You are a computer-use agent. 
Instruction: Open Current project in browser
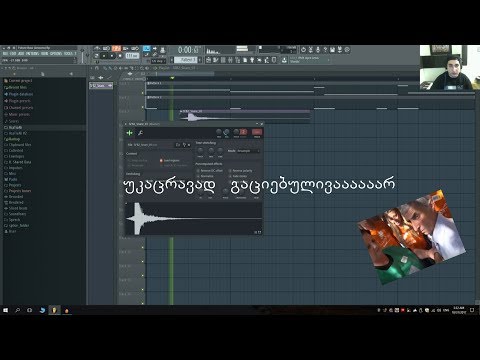click(x=18, y=81)
